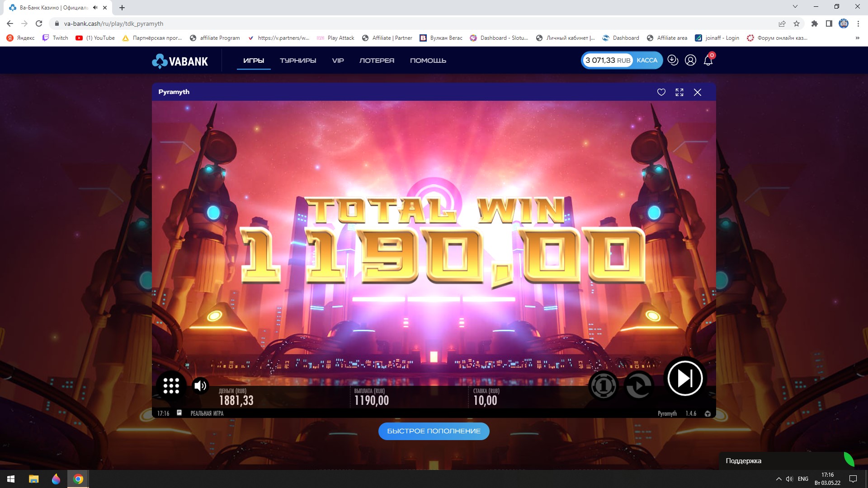868x488 pixels.
Task: Click the download deposit arrow icon
Action: click(x=673, y=60)
